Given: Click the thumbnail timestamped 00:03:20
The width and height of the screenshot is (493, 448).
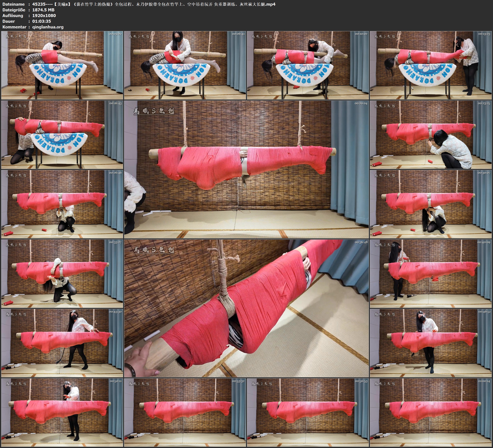Looking at the screenshot, I should (x=62, y=65).
